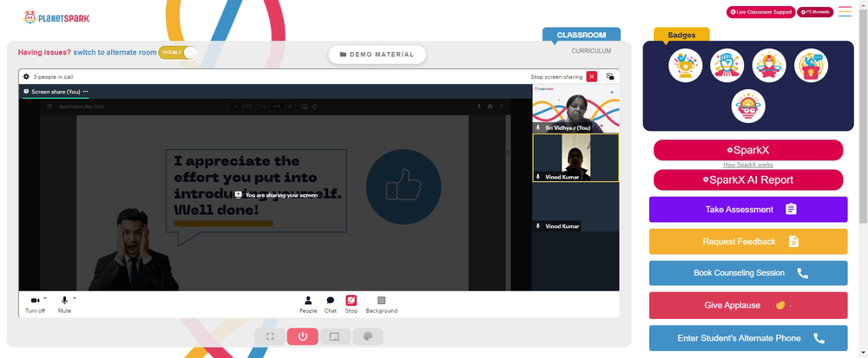
Task: Open SparkX AI Report
Action: [x=748, y=179]
